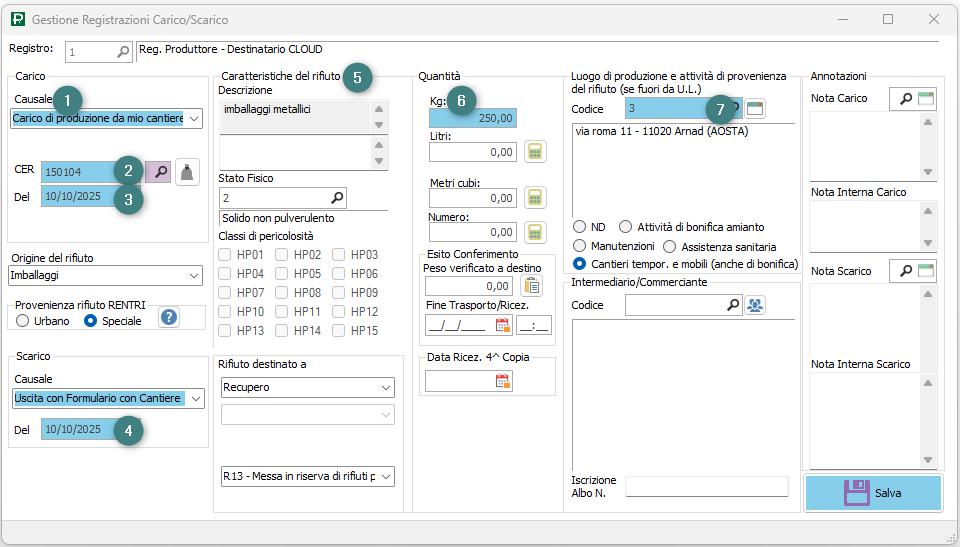Click the Iscrizione Albo N. input field

tap(706, 486)
